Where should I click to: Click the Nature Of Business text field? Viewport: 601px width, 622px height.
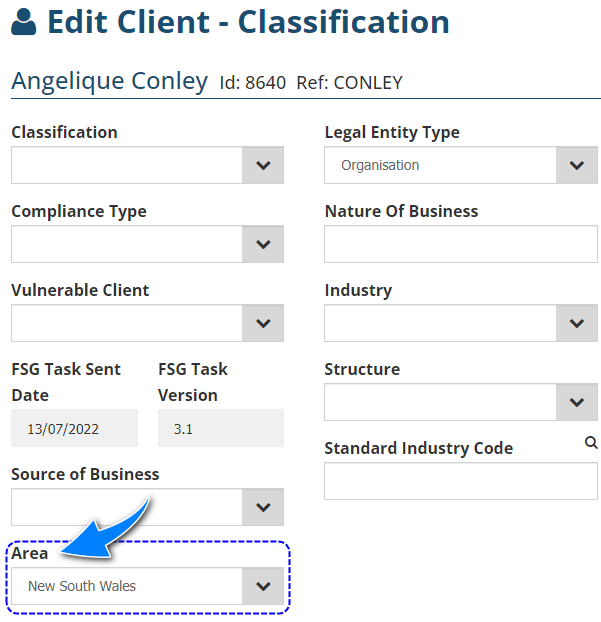click(460, 244)
